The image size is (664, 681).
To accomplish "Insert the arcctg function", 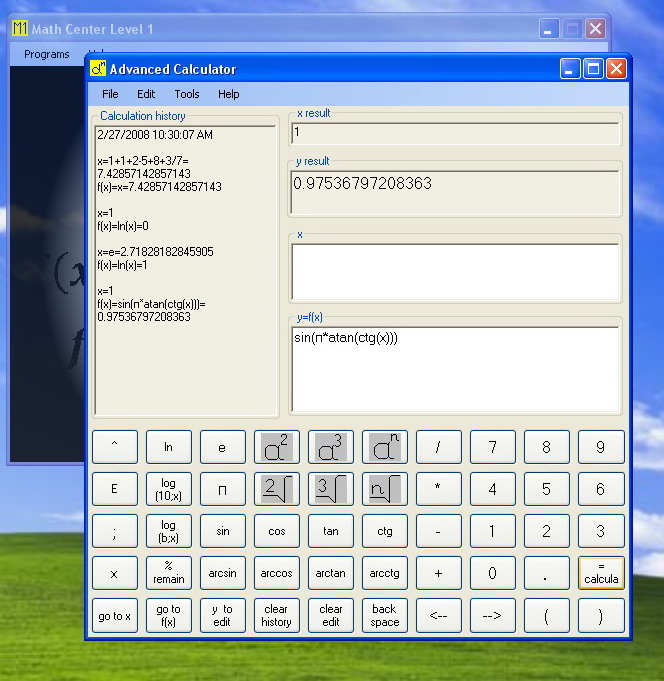I will coord(384,573).
